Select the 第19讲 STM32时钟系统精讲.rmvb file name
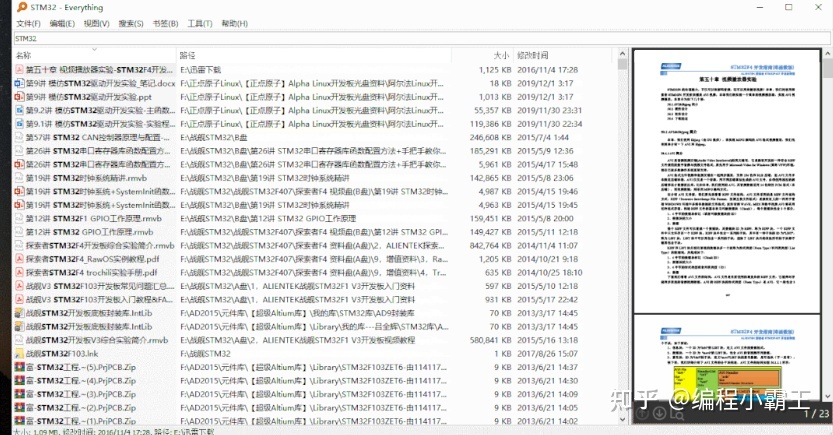The height and width of the screenshot is (435, 833). point(87,178)
